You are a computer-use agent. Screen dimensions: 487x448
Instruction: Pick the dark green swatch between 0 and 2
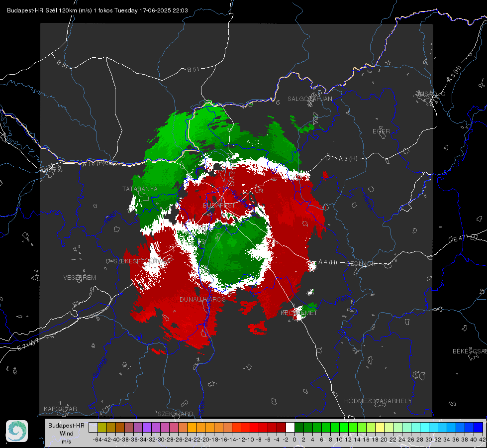(299, 427)
